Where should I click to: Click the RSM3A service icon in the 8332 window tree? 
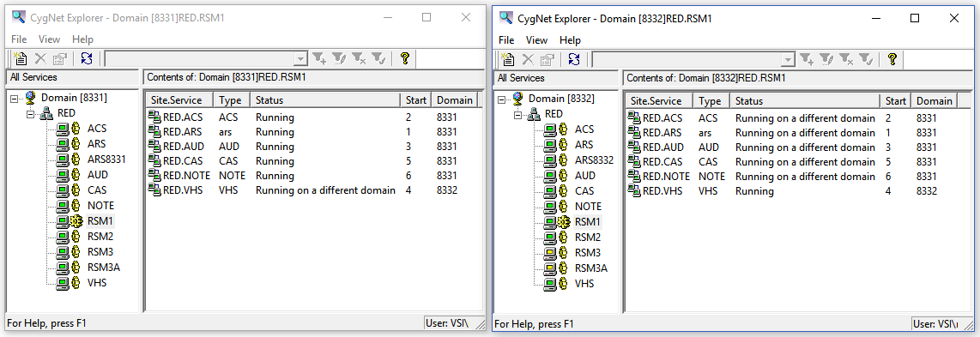click(556, 268)
